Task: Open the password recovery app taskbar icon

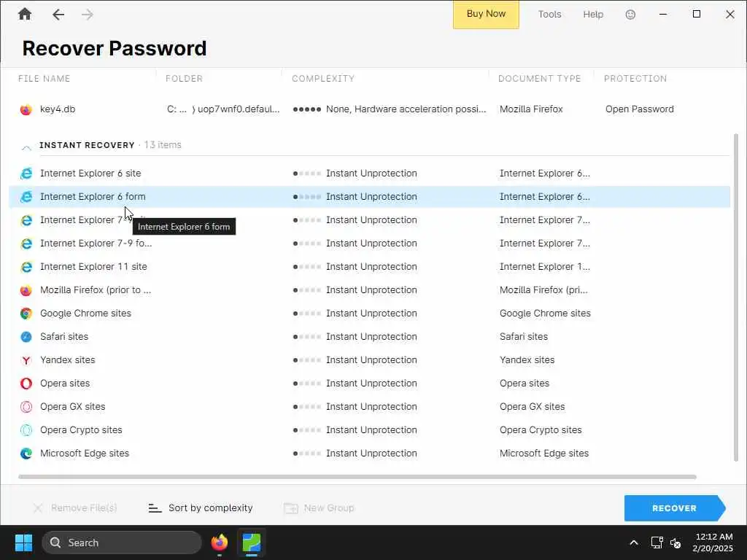Action: 252,542
